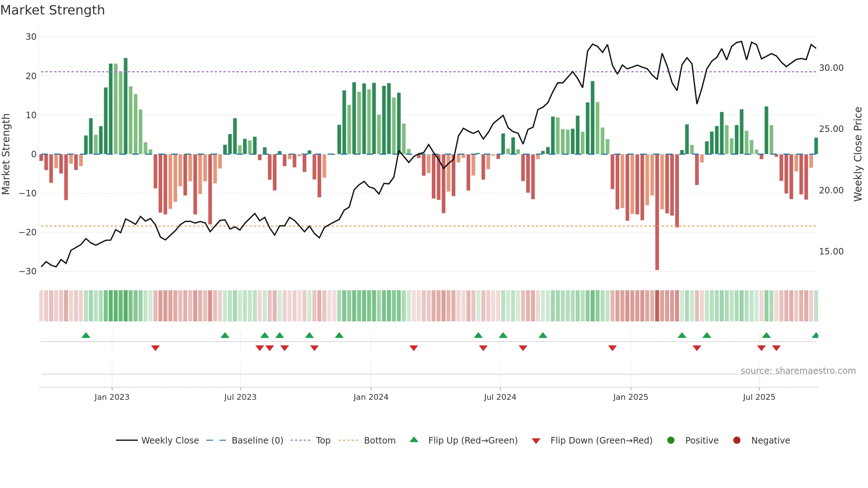Click the darkest red heatmap cell in early 2025
This screenshot has width=868, height=488.
(x=657, y=306)
